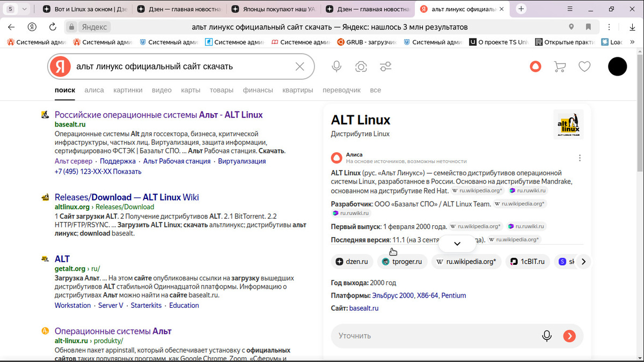
Task: Open the 'Эльбрус 2000' platform link
Action: 393,295
